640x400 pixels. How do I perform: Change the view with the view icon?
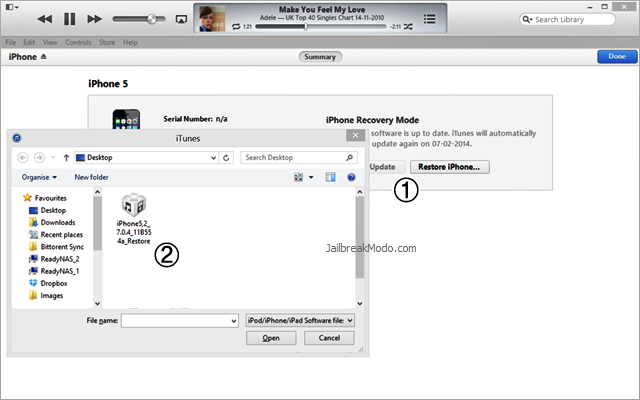(298, 177)
